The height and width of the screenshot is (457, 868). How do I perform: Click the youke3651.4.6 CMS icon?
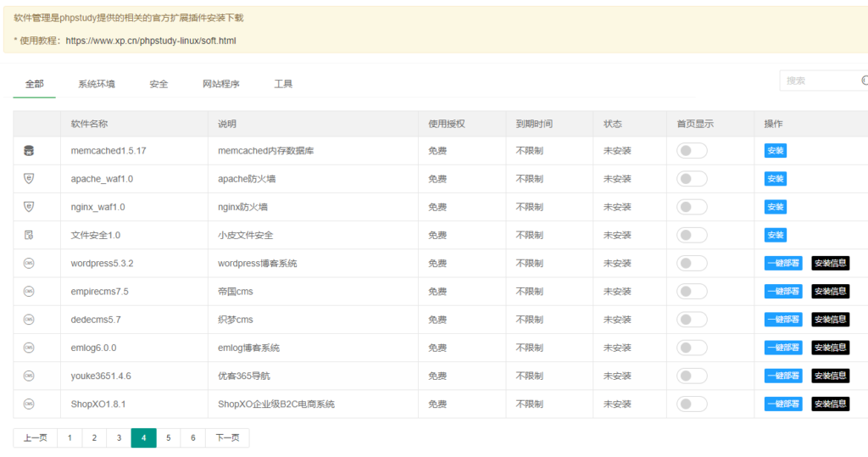(29, 376)
